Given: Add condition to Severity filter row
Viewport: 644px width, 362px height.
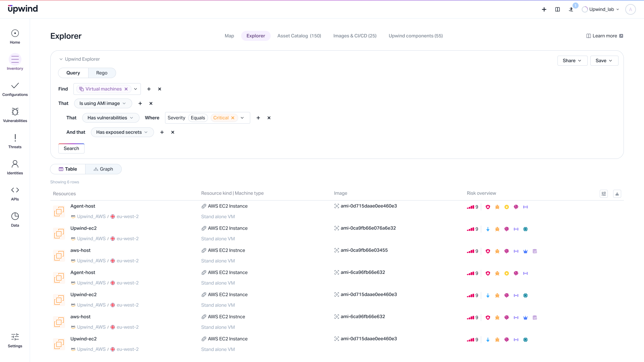Looking at the screenshot, I should [258, 118].
